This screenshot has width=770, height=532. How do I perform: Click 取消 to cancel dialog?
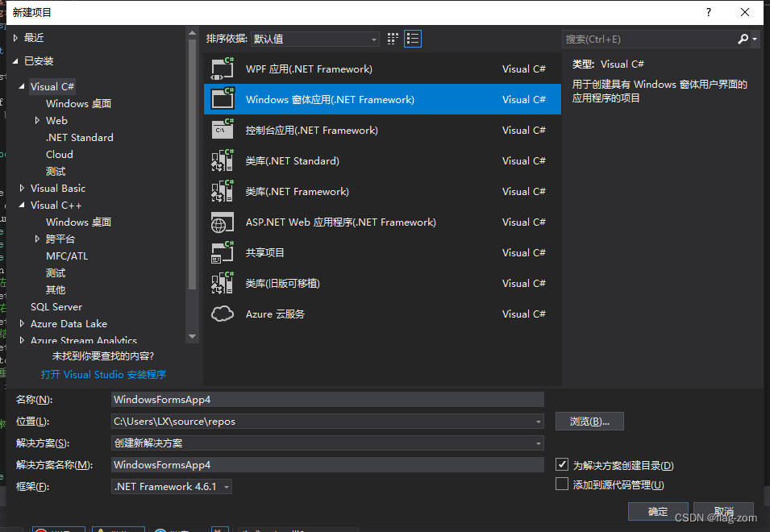[724, 511]
